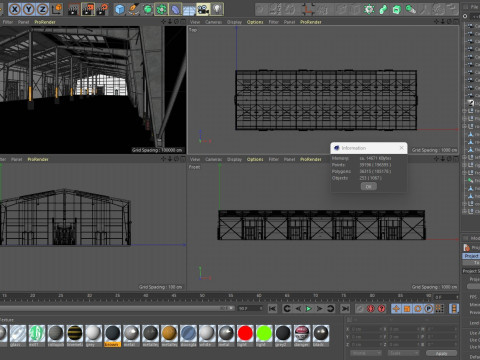Open keyframe selection red question icon
The height and width of the screenshot is (360, 480).
click(382, 309)
